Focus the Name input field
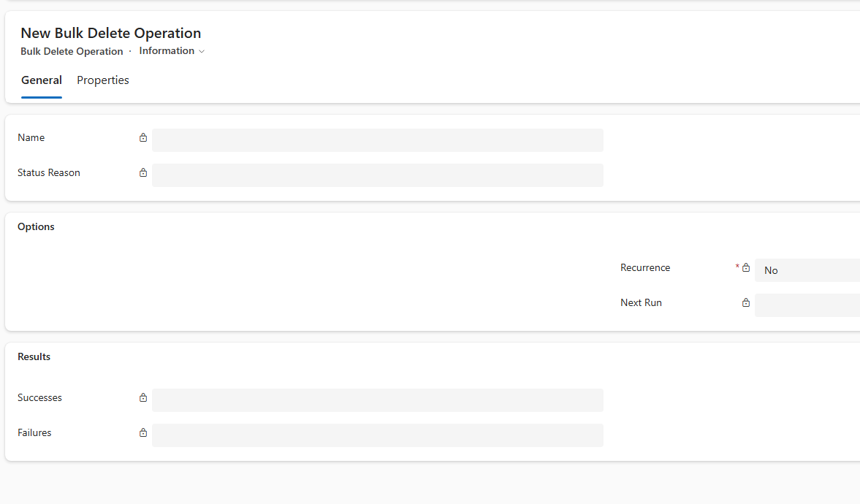The height and width of the screenshot is (504, 860). tap(377, 140)
